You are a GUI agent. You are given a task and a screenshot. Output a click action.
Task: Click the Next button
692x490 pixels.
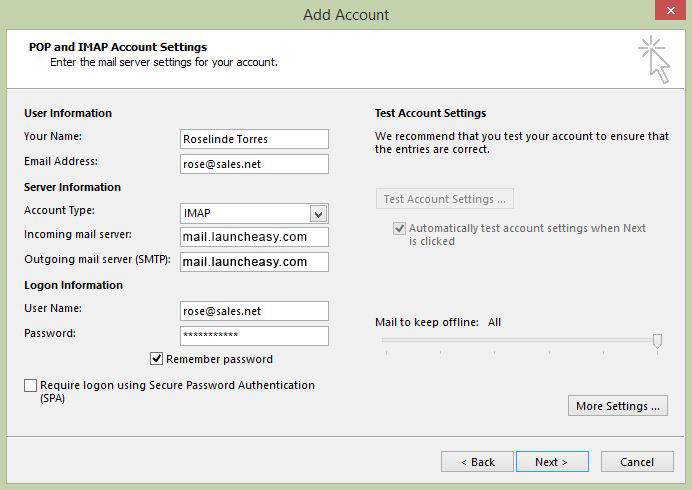(x=552, y=462)
